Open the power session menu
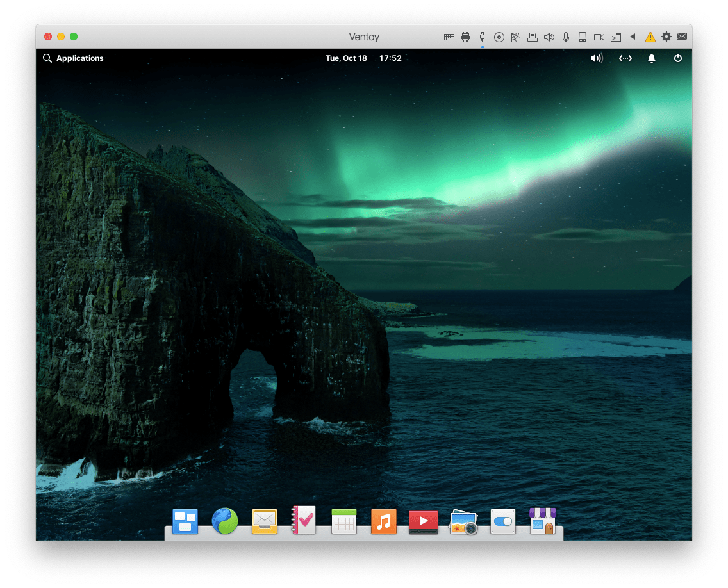The image size is (728, 588). pos(678,58)
